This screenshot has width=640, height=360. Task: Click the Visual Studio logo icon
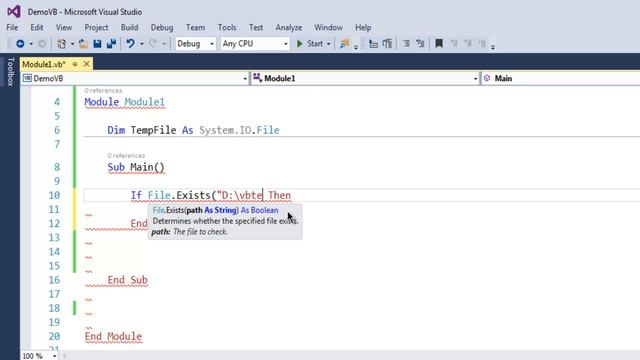[14, 11]
